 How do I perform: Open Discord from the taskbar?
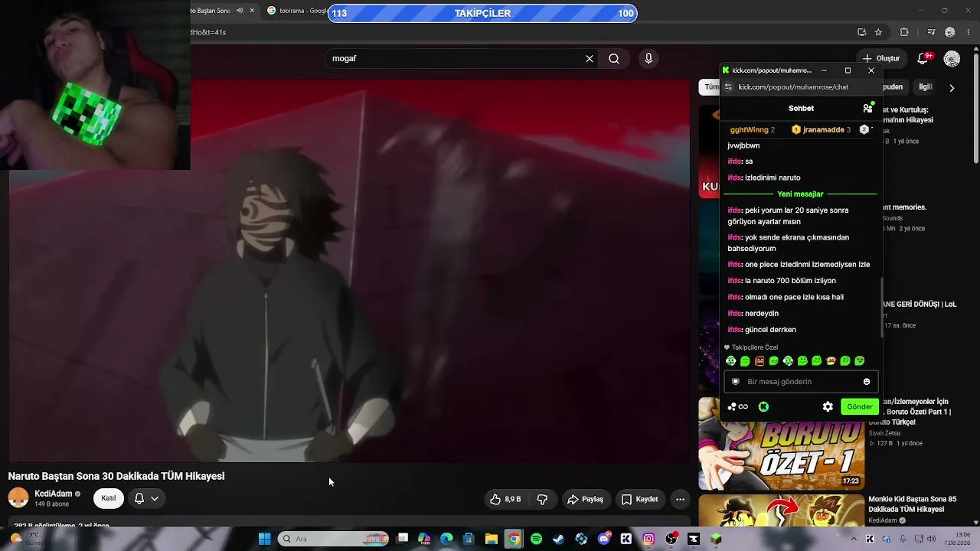(604, 539)
